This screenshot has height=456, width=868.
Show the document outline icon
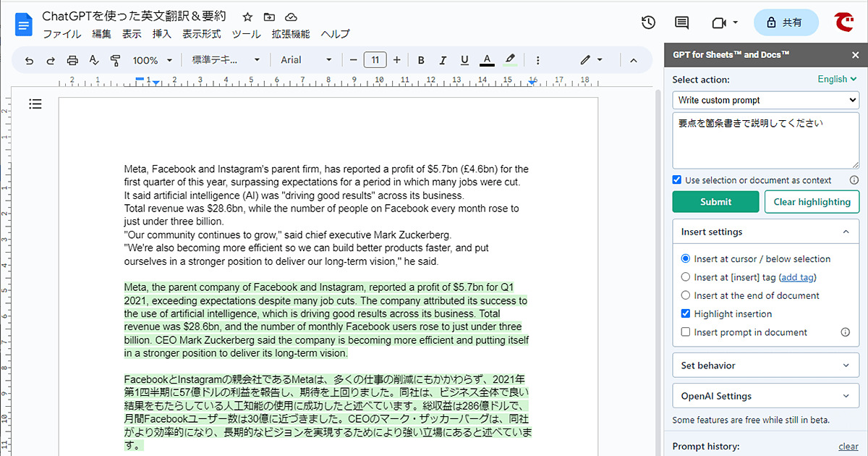click(35, 104)
